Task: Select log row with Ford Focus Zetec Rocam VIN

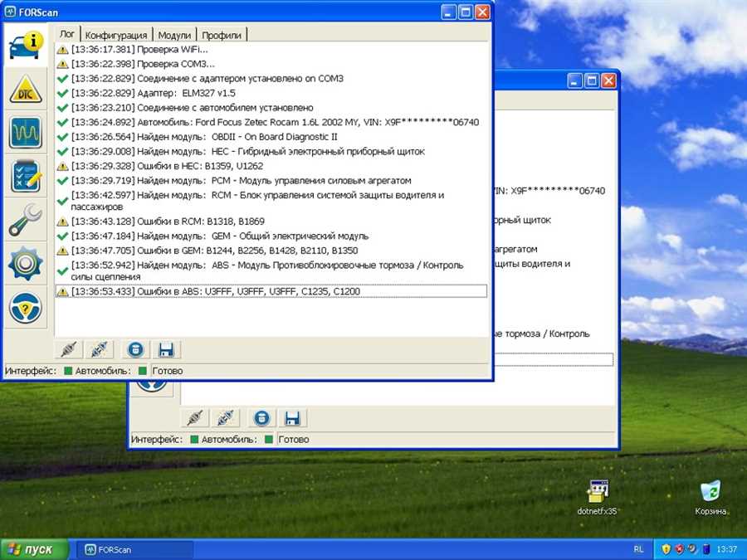Action: pyautogui.click(x=271, y=123)
